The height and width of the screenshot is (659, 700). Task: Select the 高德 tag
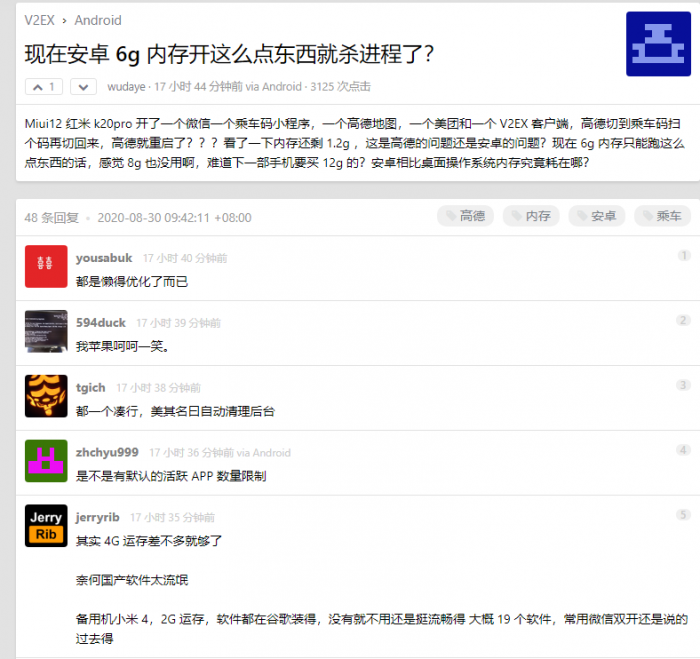click(465, 216)
